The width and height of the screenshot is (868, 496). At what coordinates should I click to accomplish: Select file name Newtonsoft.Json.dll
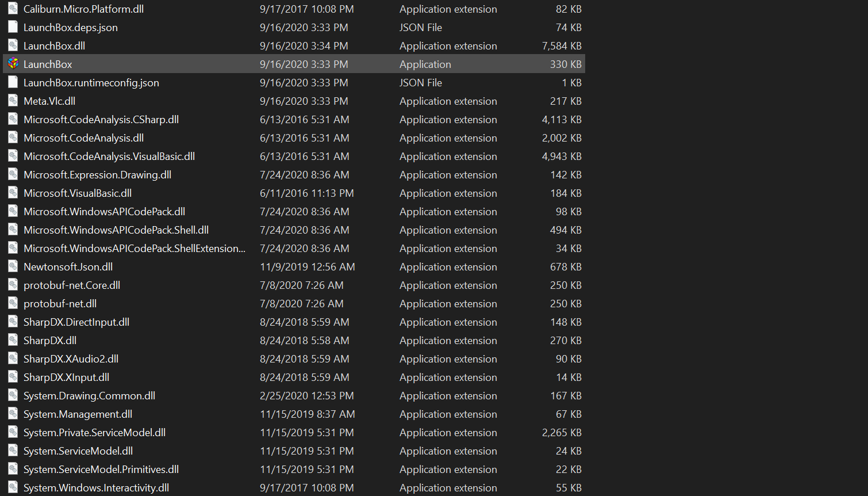point(68,267)
